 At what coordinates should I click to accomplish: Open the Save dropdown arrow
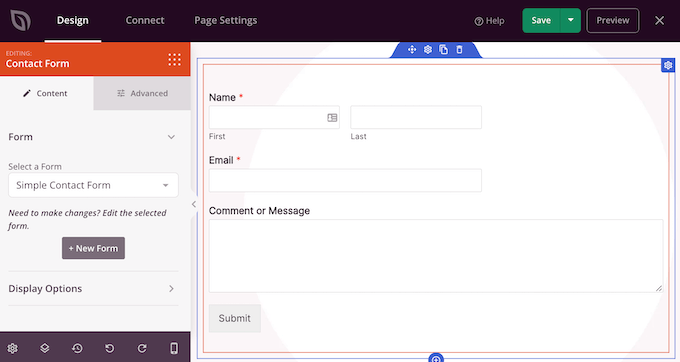click(571, 20)
